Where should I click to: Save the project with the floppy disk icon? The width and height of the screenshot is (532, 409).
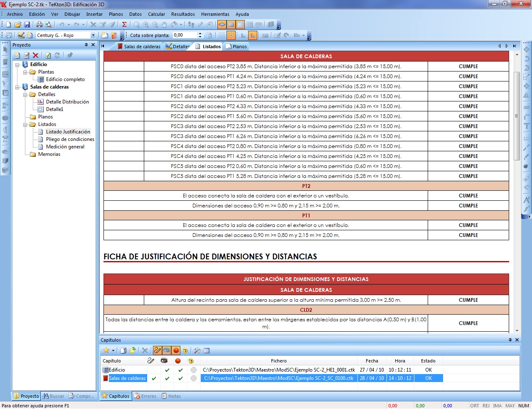pos(27,25)
